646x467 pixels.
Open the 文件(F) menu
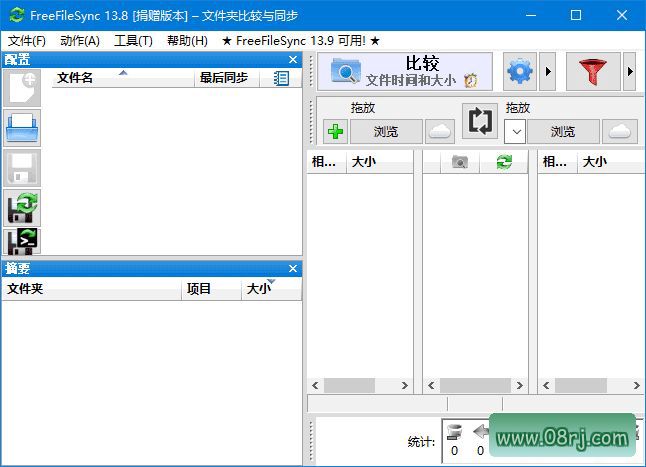point(27,41)
